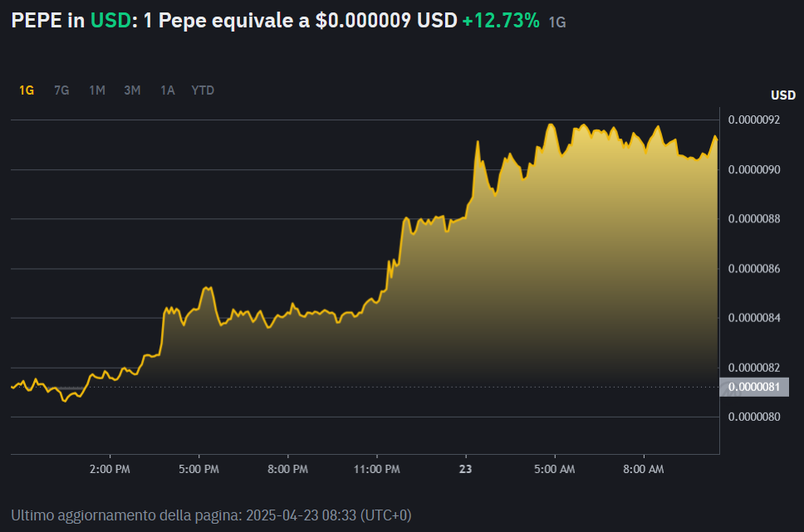The image size is (804, 532).
Task: Click the 5:00 AM time axis label
Action: coord(555,469)
